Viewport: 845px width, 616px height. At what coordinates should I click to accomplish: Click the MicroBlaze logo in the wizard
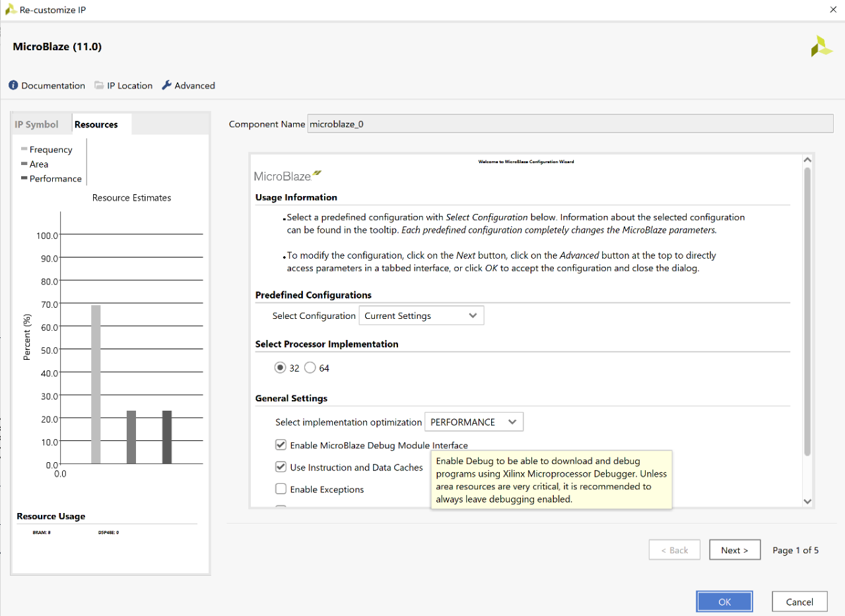[x=288, y=176]
